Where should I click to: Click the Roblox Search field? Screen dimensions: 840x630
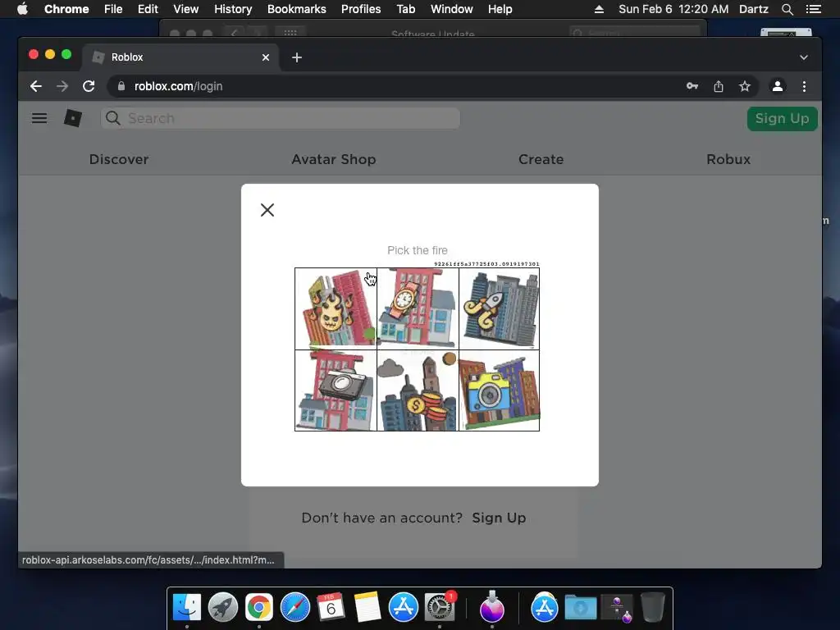281,118
